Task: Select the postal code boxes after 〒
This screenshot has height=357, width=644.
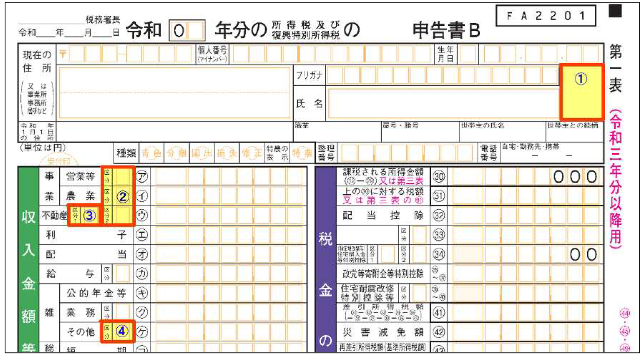Action: coord(131,54)
